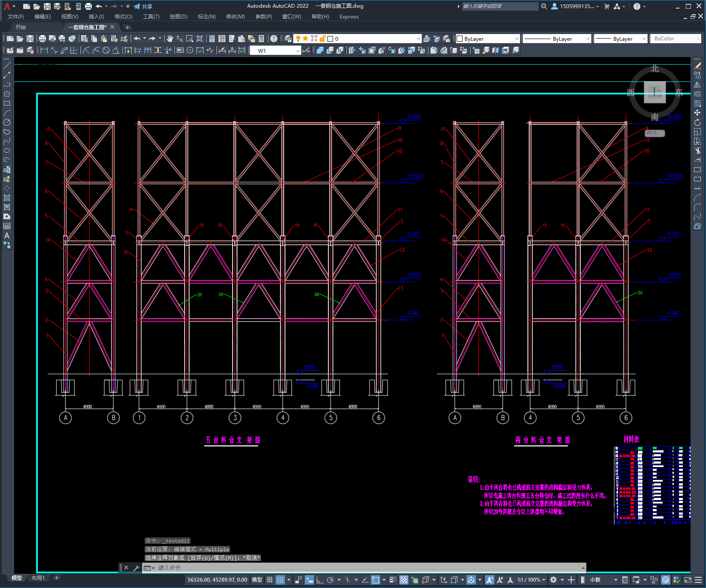
Task: Select the Line draw tool
Action: click(x=7, y=66)
